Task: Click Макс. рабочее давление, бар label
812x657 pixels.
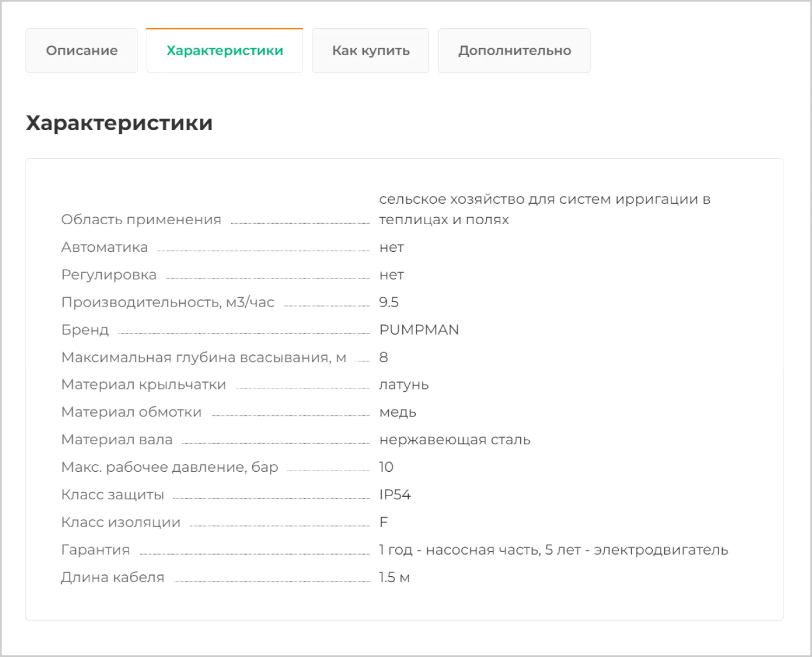Action: tap(169, 467)
